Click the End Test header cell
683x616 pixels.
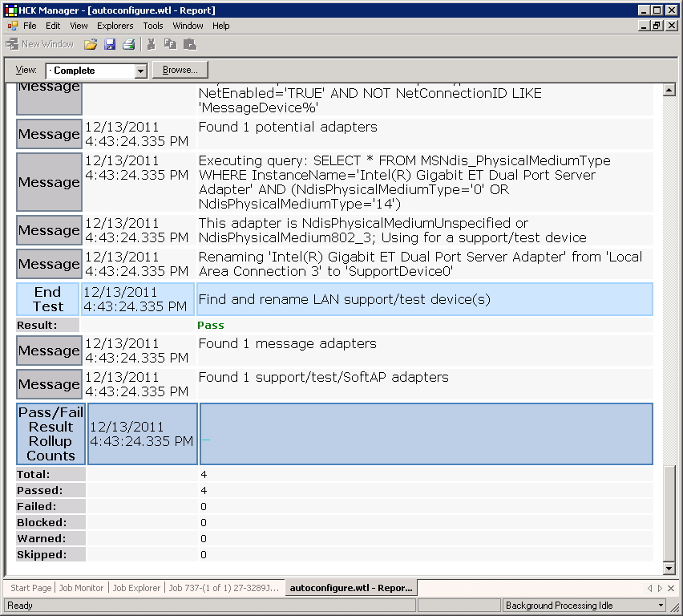click(48, 299)
